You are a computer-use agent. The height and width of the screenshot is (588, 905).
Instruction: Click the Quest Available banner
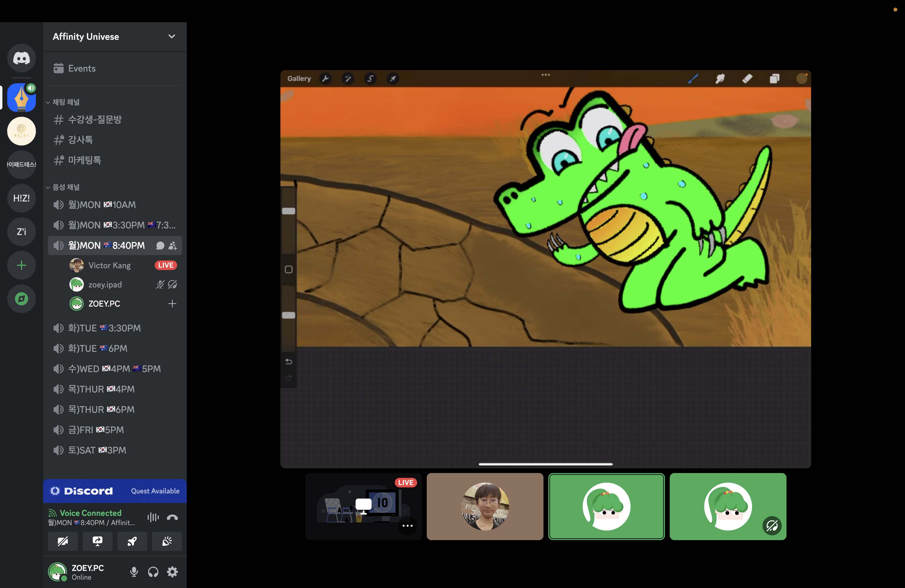[155, 491]
